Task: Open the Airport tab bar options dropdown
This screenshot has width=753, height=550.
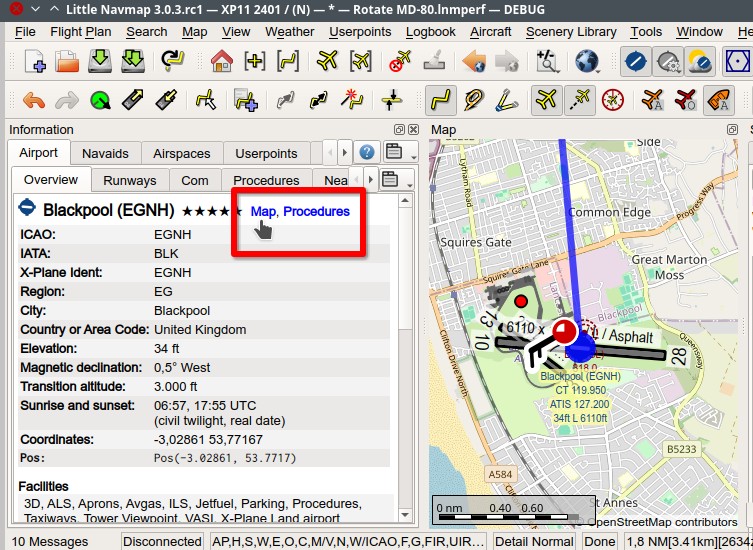Action: [x=400, y=153]
